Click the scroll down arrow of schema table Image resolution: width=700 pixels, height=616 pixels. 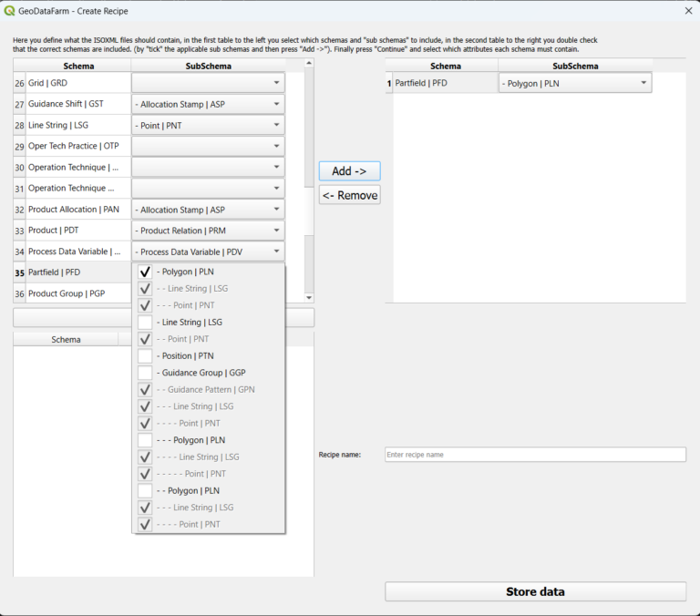pyautogui.click(x=308, y=298)
